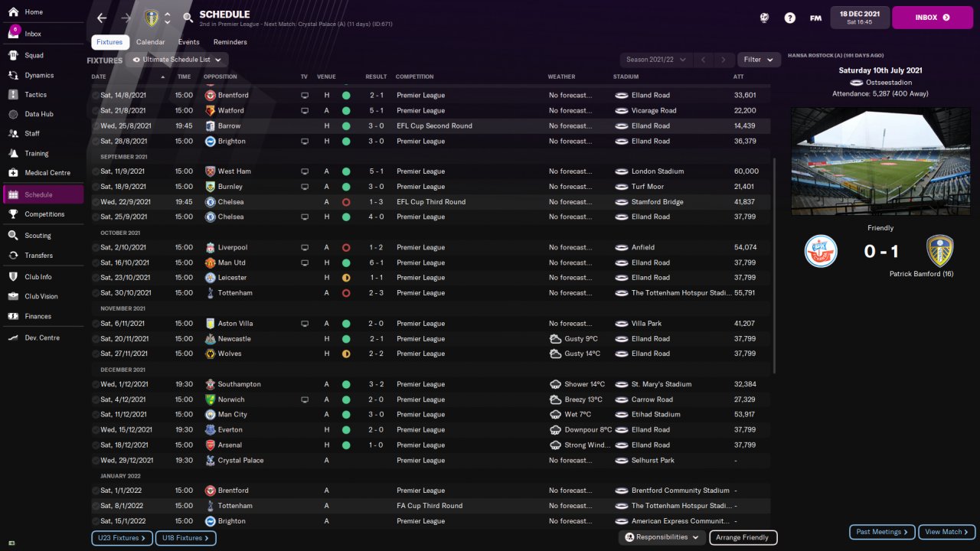Screen dimensions: 980x551
Task: Click the previous season arrow beside the season selector
Action: (702, 60)
